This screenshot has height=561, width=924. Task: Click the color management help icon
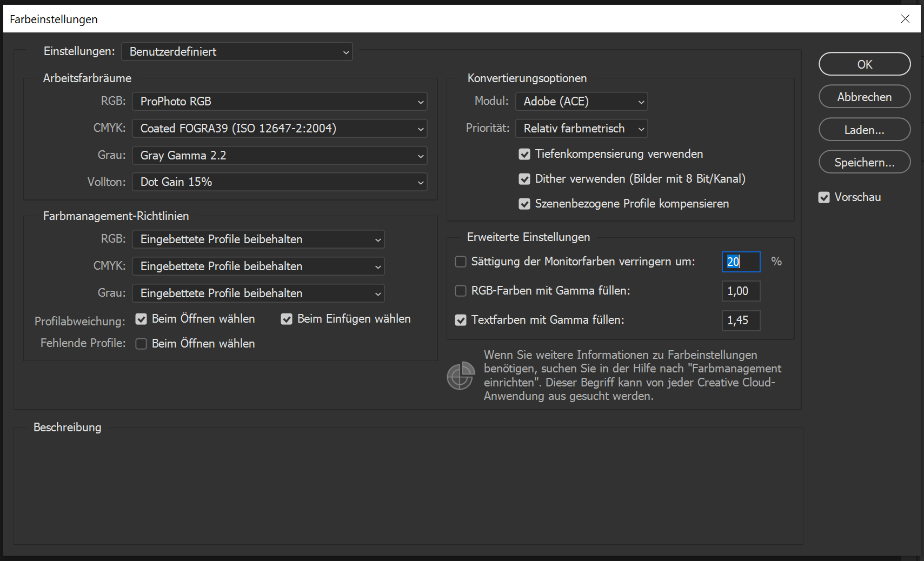pos(461,376)
